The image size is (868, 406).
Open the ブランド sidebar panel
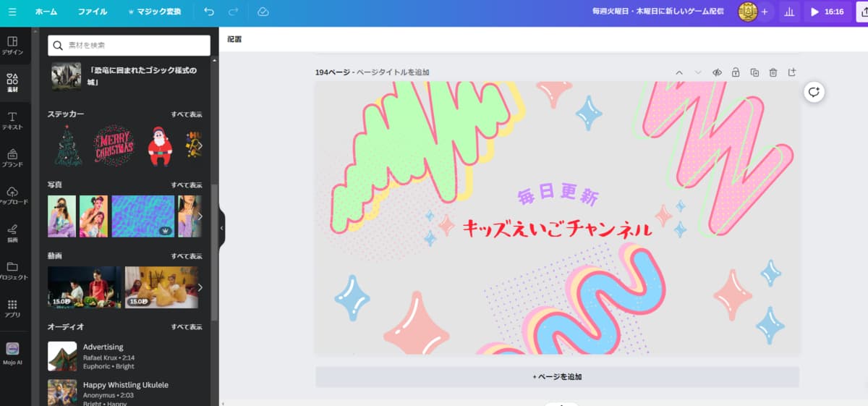coord(12,158)
